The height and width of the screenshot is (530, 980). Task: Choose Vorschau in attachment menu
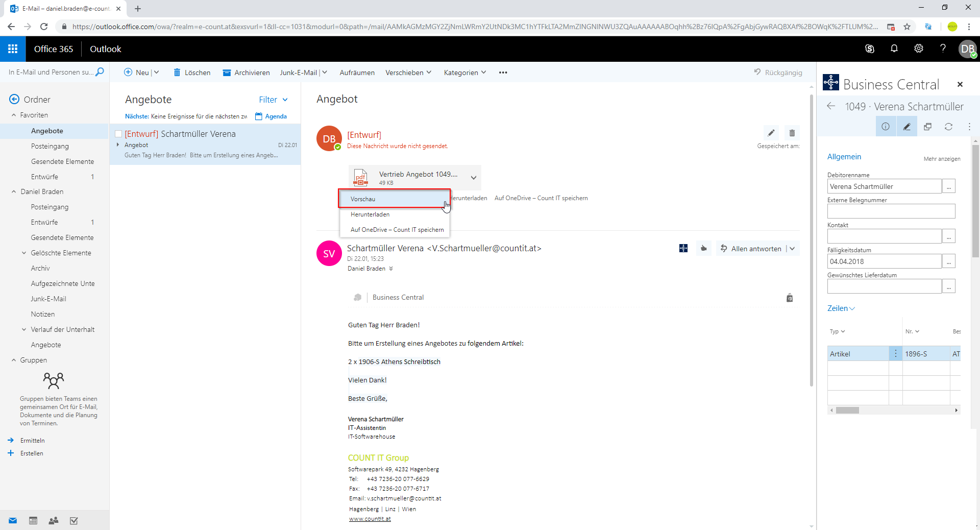tap(395, 199)
